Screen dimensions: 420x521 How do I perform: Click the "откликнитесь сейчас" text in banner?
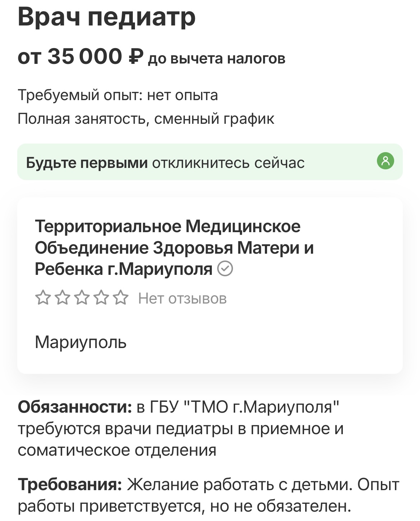click(228, 163)
